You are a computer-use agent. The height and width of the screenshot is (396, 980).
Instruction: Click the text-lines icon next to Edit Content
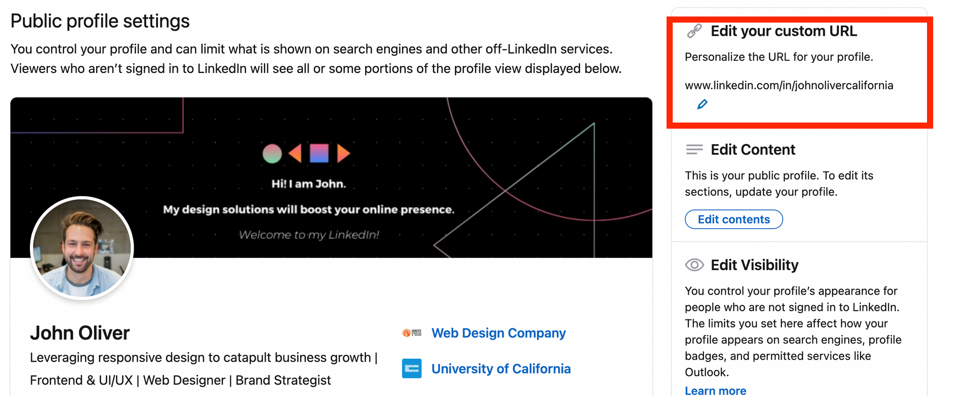(694, 149)
